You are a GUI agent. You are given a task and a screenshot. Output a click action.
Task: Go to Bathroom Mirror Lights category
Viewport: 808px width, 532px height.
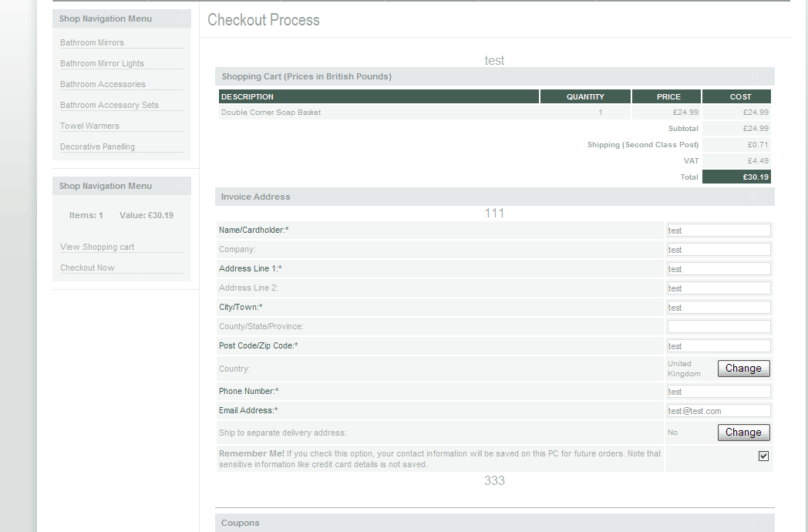point(102,63)
